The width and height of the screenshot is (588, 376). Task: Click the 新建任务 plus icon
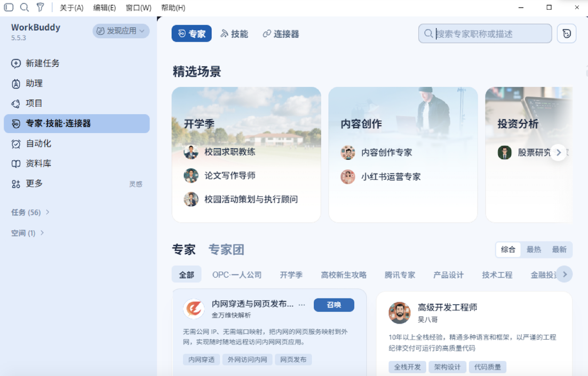point(16,63)
